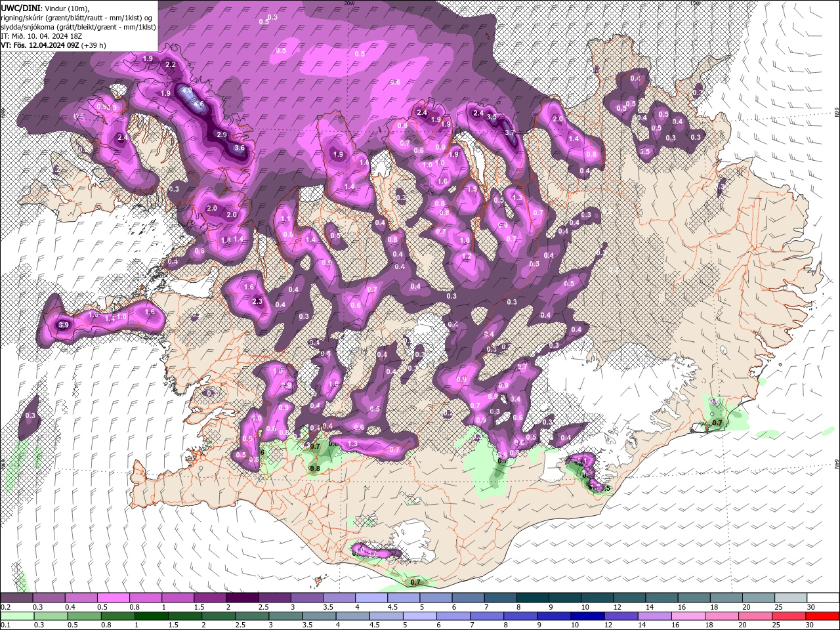840x630 pixels.
Task: Click the lightest green swatch starting rain legend
Action: tap(16, 616)
